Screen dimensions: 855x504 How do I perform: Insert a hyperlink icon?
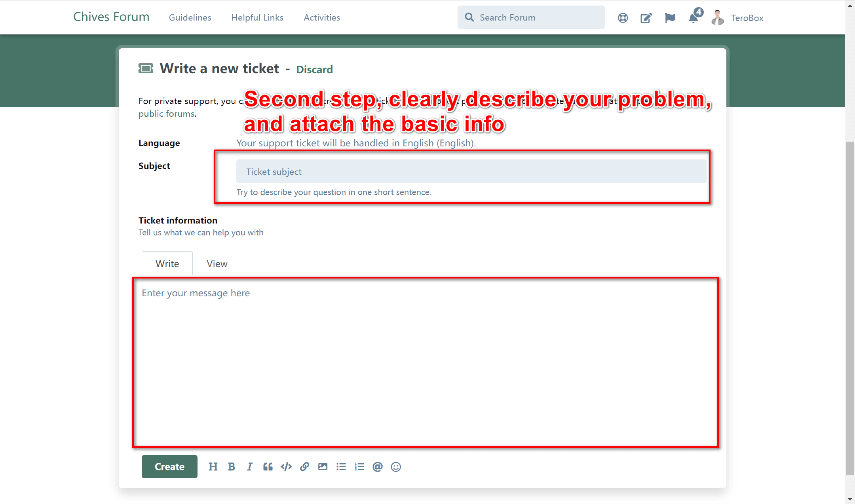[304, 467]
